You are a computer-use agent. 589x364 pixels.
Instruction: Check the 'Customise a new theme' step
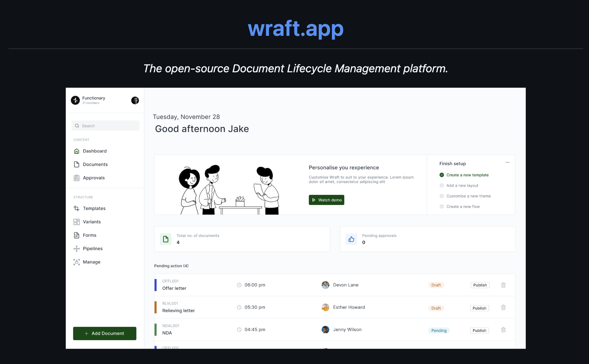click(442, 196)
